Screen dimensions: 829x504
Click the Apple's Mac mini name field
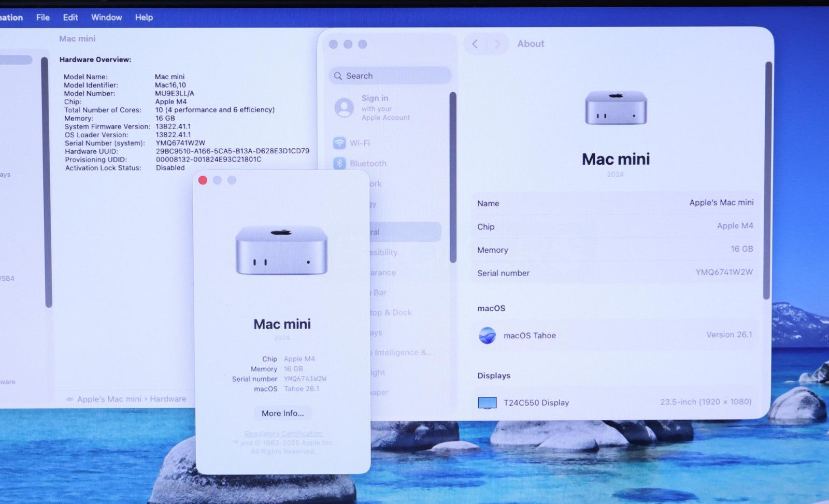point(721,203)
